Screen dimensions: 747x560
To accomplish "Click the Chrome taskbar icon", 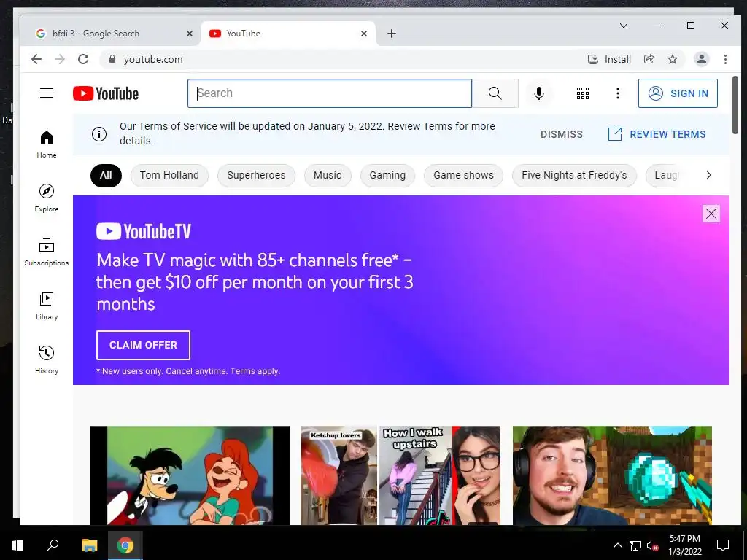I will point(125,545).
